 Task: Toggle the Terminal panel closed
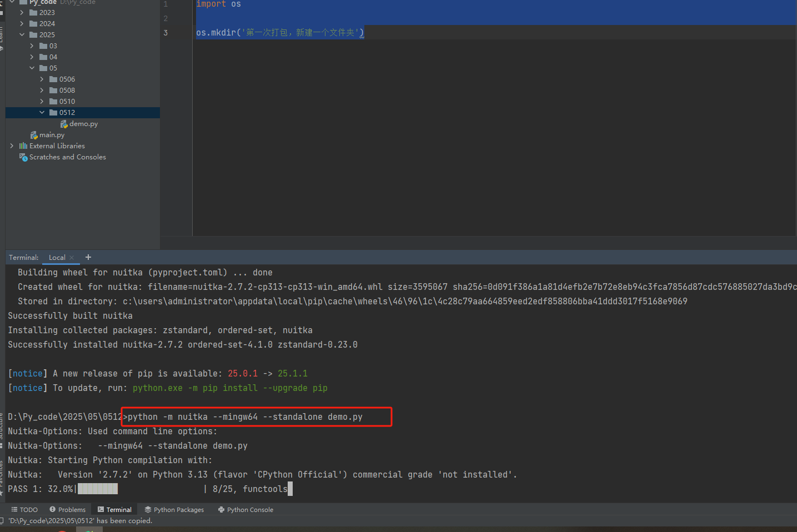click(114, 509)
